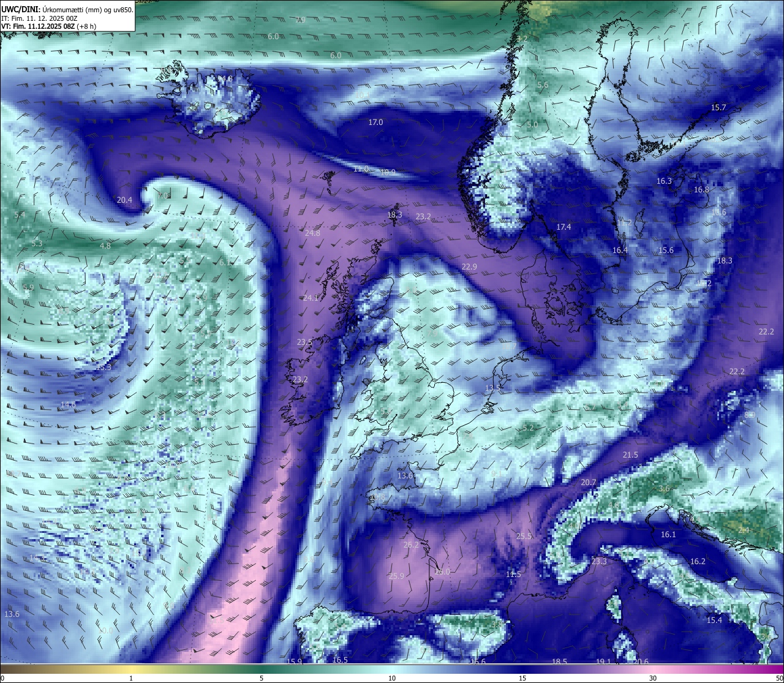
Task: Click the 14.6 value in the western Atlantic
Action: tap(68, 404)
